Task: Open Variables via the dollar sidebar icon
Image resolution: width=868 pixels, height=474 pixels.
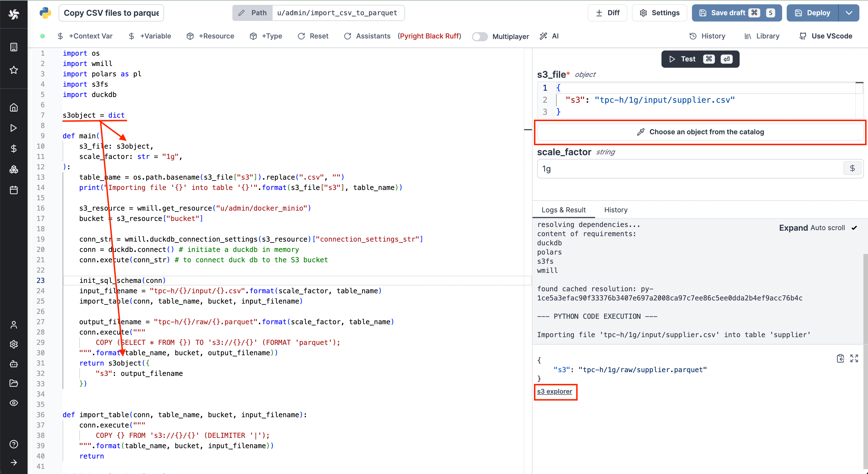Action: click(x=13, y=148)
